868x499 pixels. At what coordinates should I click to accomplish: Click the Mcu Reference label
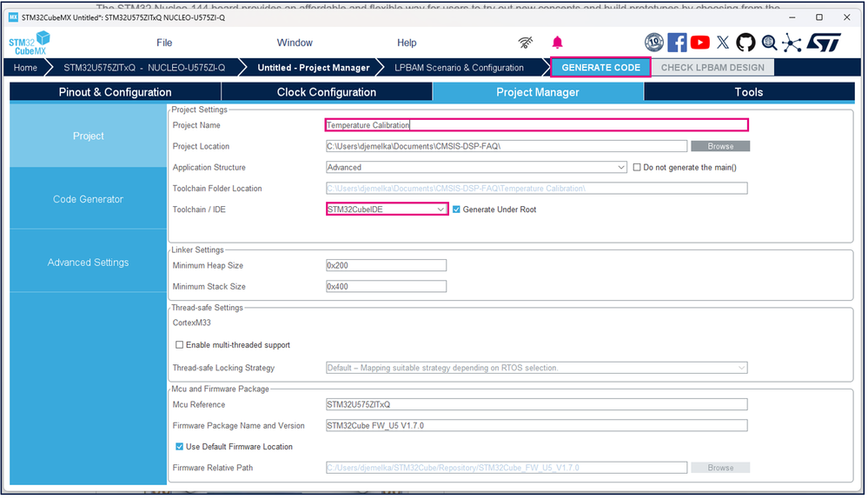point(199,405)
